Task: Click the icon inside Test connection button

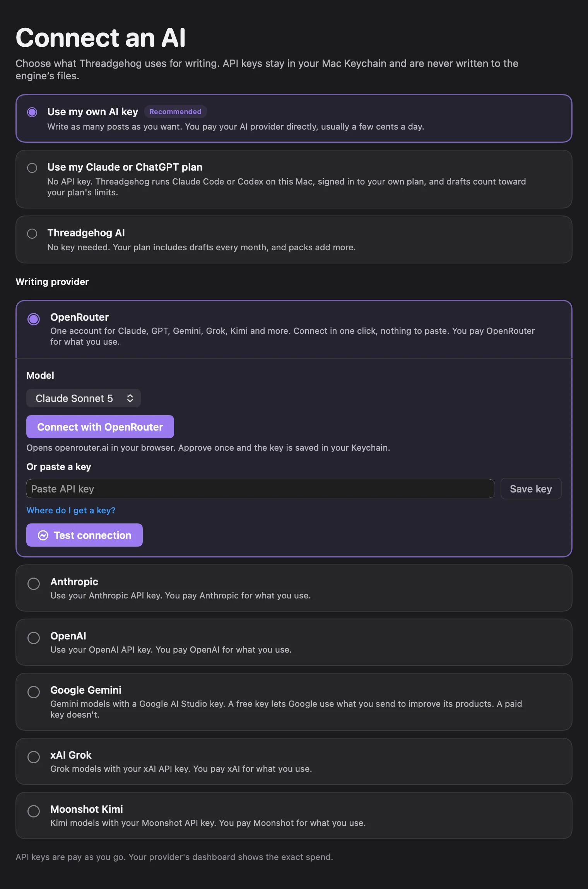Action: pyautogui.click(x=43, y=535)
